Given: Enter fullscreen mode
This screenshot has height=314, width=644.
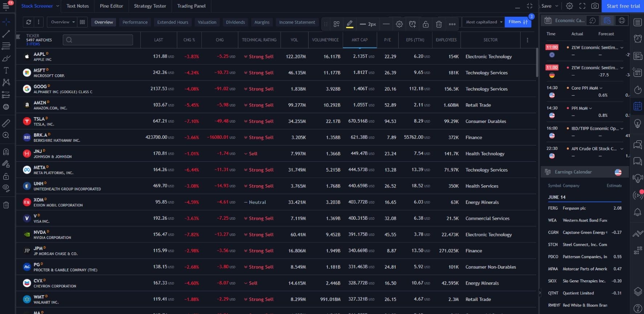Looking at the screenshot, I should pos(582,6).
